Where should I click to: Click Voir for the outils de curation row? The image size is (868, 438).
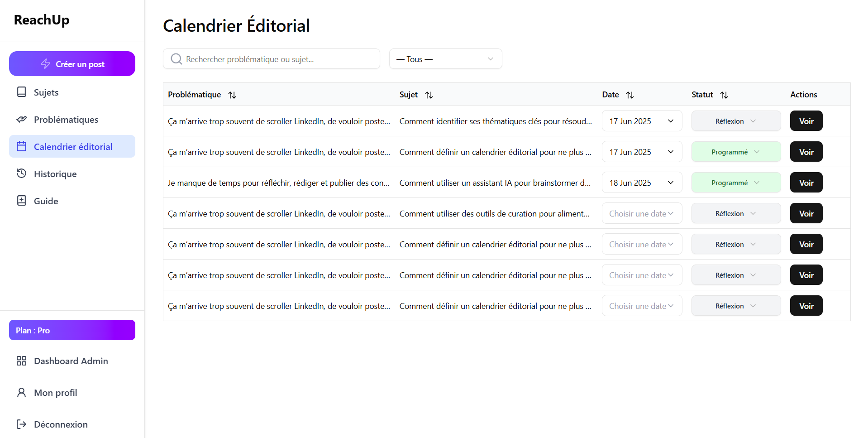click(x=806, y=213)
